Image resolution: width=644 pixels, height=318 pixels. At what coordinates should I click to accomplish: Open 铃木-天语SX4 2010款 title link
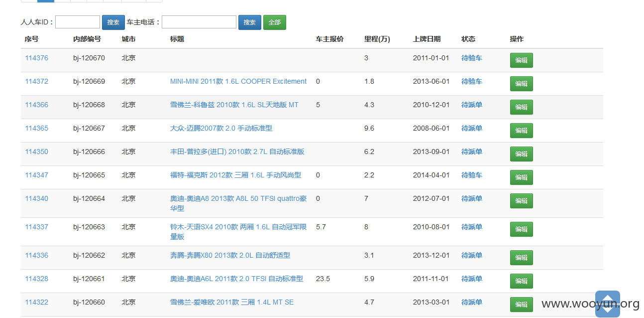coord(238,232)
